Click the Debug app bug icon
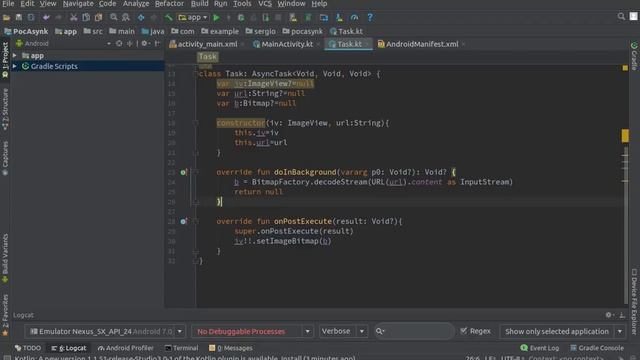 [x=241, y=18]
